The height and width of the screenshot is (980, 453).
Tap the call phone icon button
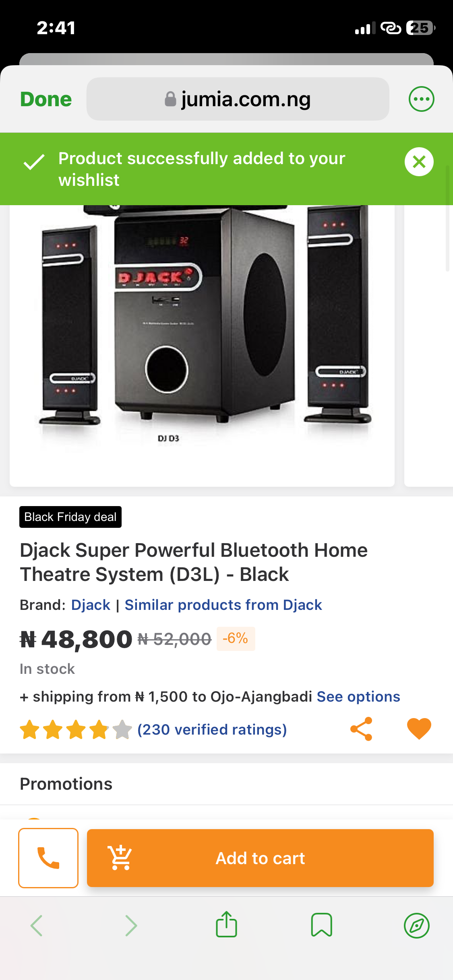coord(48,858)
